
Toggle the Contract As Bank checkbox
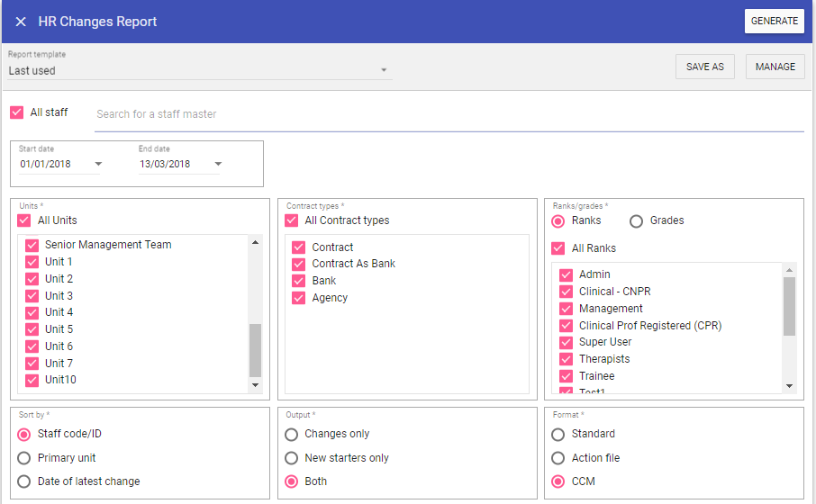coord(299,264)
